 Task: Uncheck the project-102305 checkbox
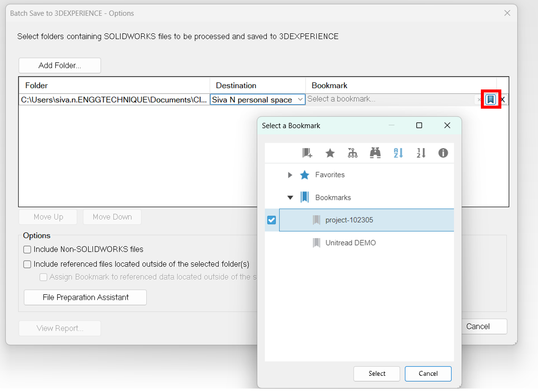272,220
